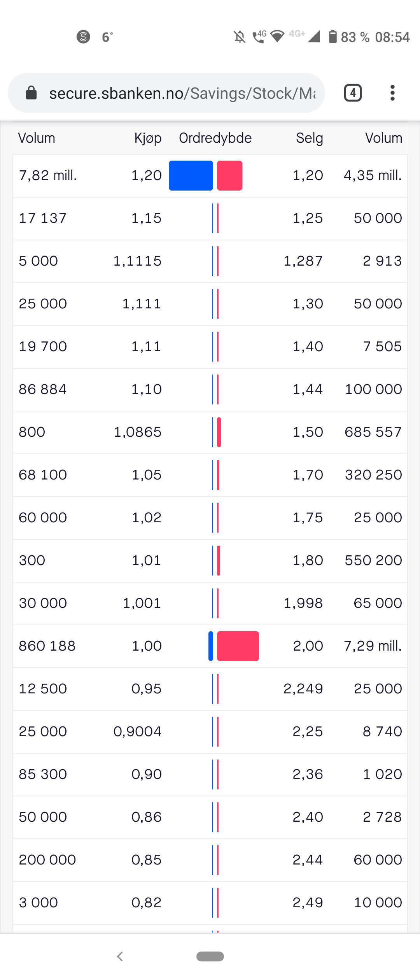Select the sell price 1,287
420x980 pixels.
pyautogui.click(x=303, y=261)
